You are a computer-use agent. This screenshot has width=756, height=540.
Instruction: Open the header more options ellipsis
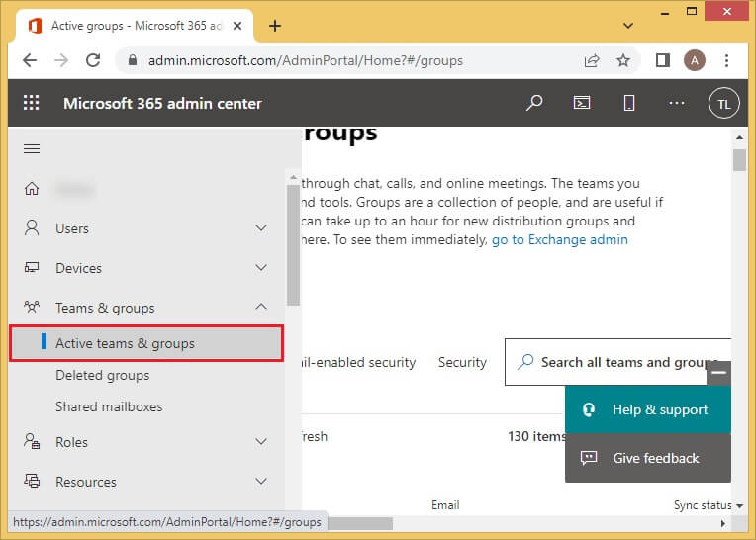(677, 103)
